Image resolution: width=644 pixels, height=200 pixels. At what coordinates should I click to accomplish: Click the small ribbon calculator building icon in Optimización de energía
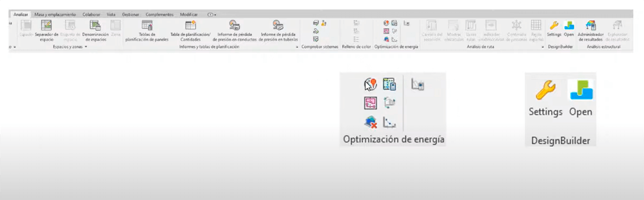(x=394, y=23)
